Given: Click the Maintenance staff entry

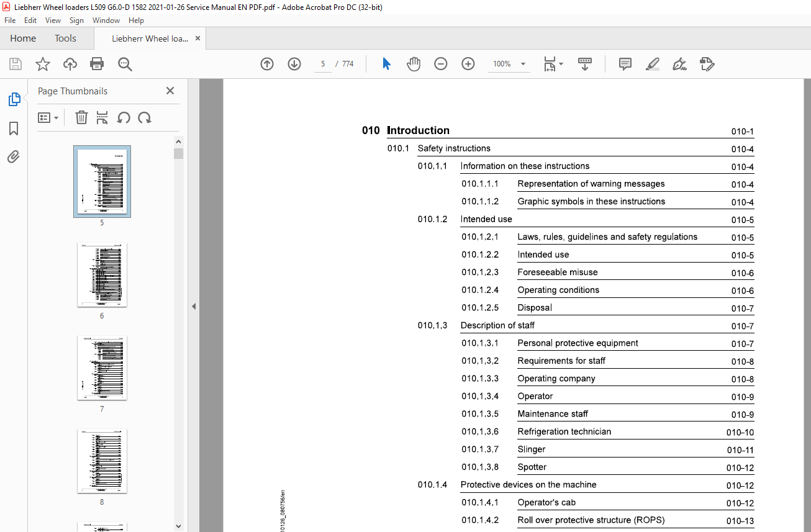Looking at the screenshot, I should (553, 414).
